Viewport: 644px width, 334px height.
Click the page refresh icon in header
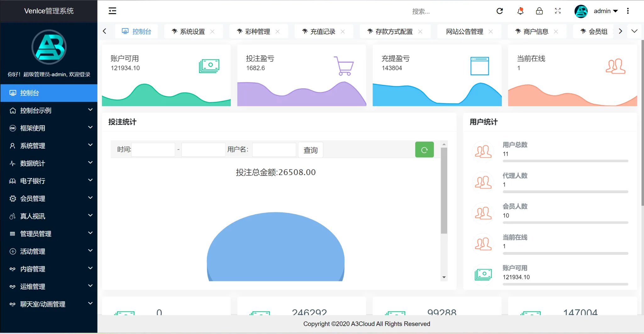click(500, 11)
